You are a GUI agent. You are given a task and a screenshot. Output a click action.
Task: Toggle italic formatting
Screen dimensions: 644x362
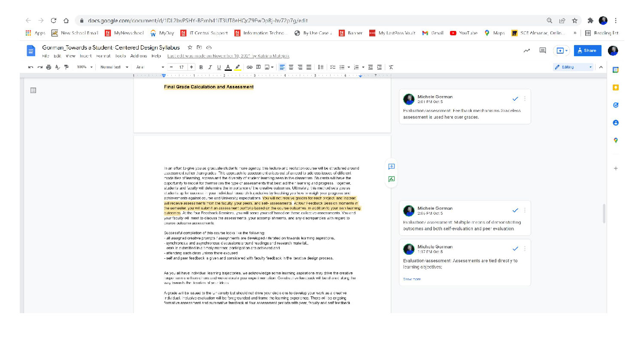tap(210, 67)
